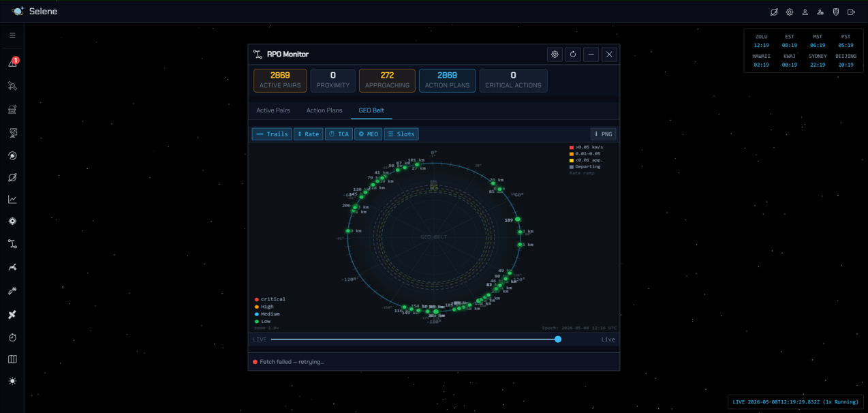Open the user profile icon
This screenshot has width=868, height=413.
[x=805, y=12]
